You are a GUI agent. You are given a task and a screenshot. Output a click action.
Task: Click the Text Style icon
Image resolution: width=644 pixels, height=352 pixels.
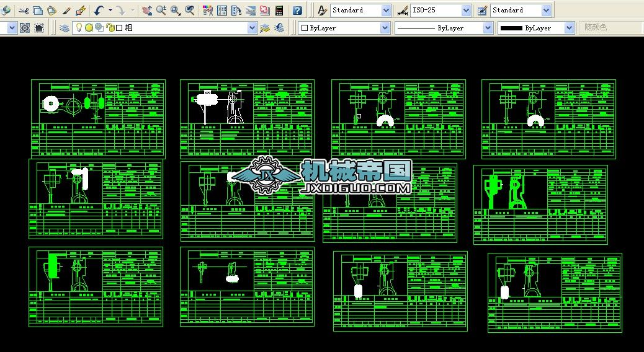[323, 11]
